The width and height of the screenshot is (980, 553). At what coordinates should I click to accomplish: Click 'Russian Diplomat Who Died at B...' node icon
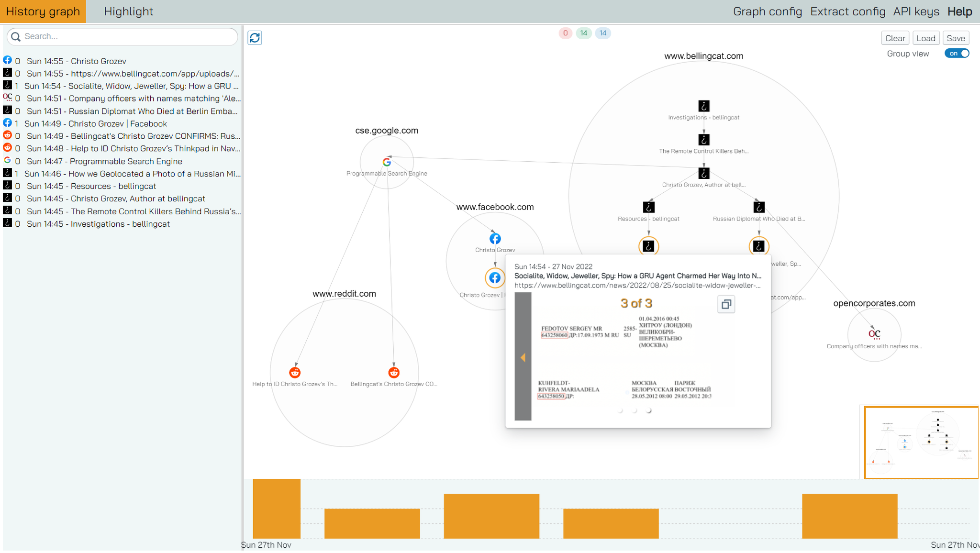coord(759,207)
